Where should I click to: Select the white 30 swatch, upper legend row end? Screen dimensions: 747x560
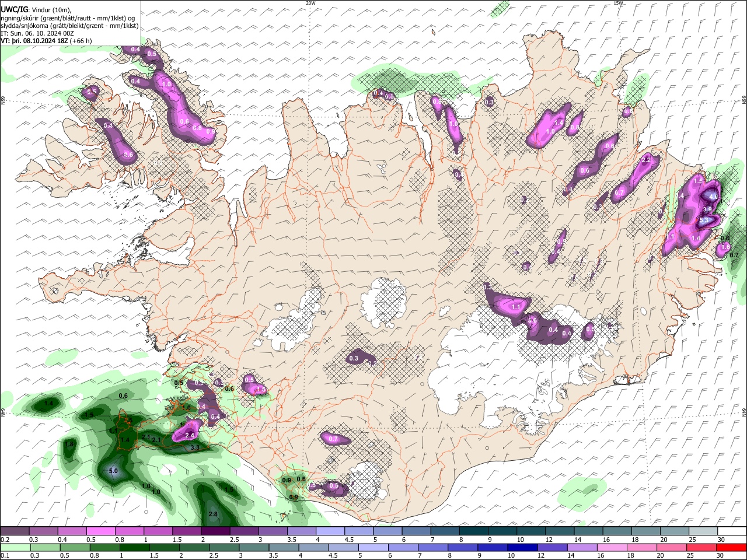coord(732,531)
